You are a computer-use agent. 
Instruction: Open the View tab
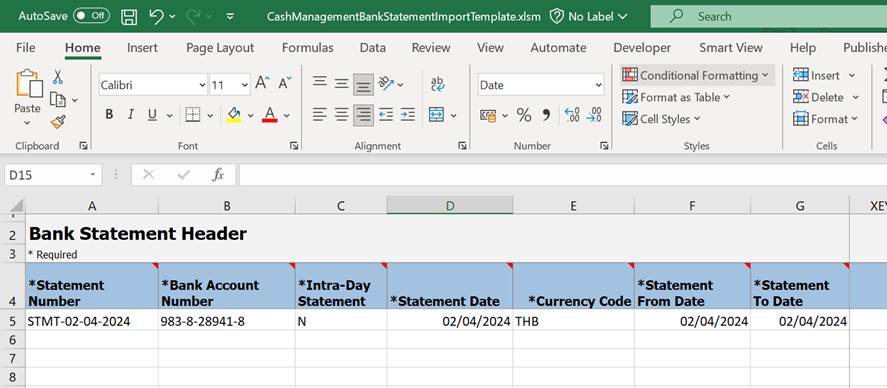(490, 48)
